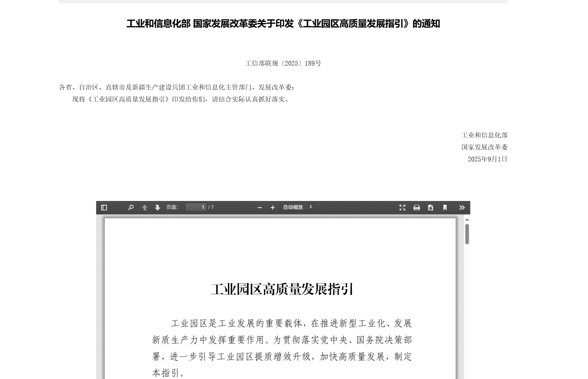Expand the secondary tools menu
Screen dimensions: 588x379
pos(462,208)
